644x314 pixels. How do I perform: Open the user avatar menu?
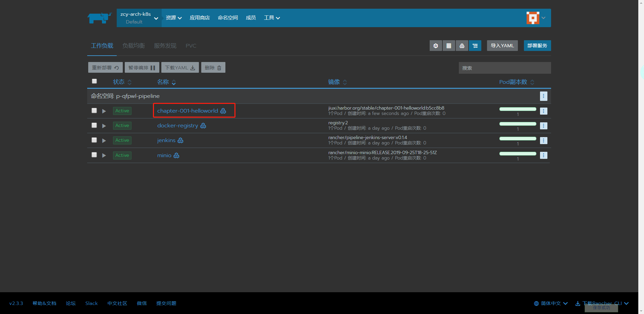(533, 18)
